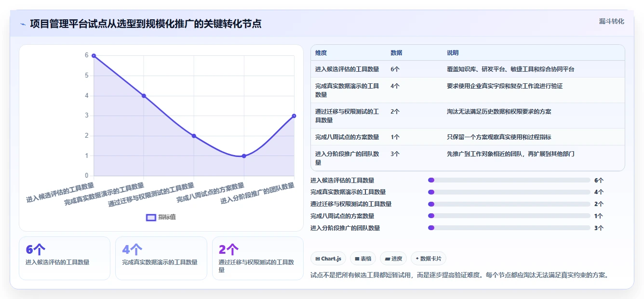The width and height of the screenshot is (644, 299).
Task: Click the 漏斗转化 tag in the header
Action: (612, 22)
